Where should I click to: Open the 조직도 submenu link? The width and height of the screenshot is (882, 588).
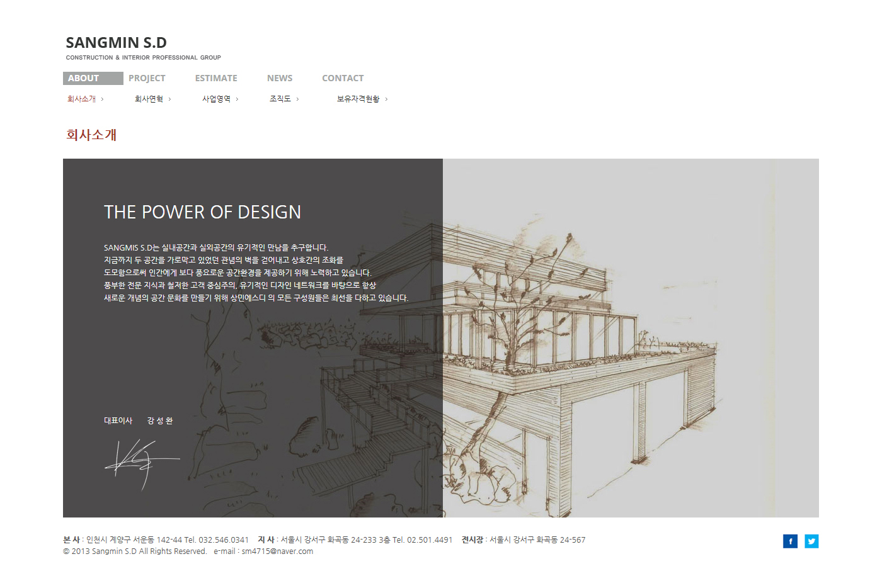click(280, 99)
